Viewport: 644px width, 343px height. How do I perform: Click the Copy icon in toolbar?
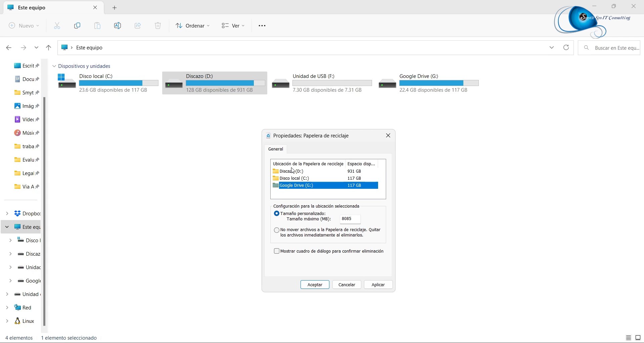[77, 26]
